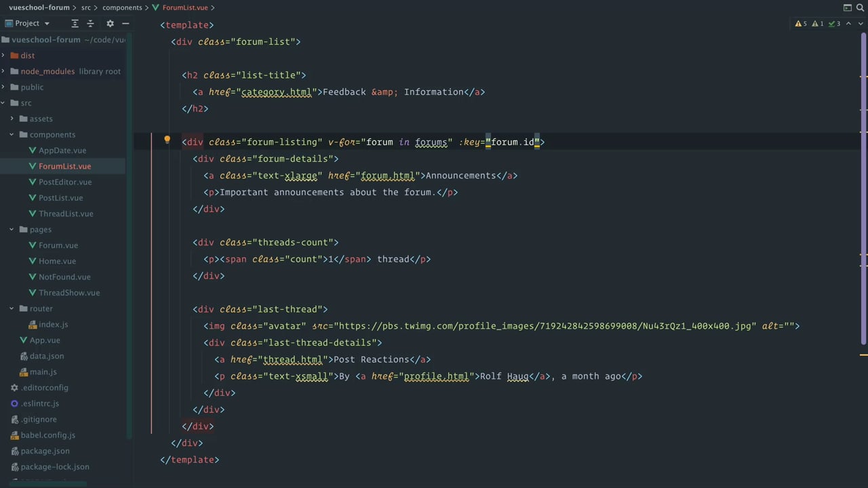Click the Expand All icon in Project panel
The image size is (868, 488).
(x=75, y=23)
